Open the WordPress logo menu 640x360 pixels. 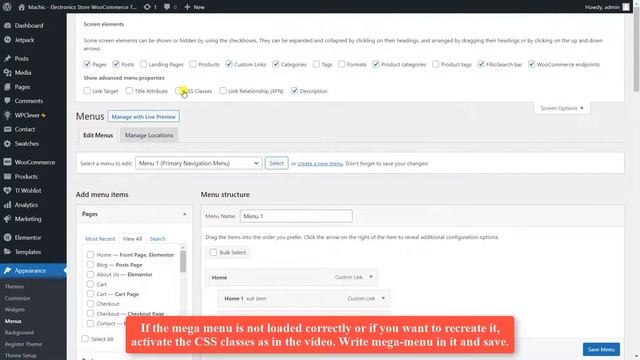click(x=7, y=7)
